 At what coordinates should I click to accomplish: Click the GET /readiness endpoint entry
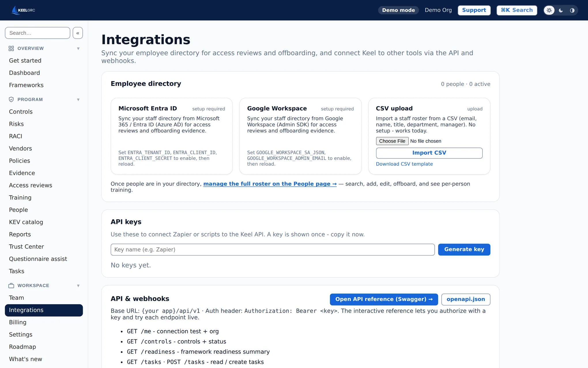click(x=198, y=352)
